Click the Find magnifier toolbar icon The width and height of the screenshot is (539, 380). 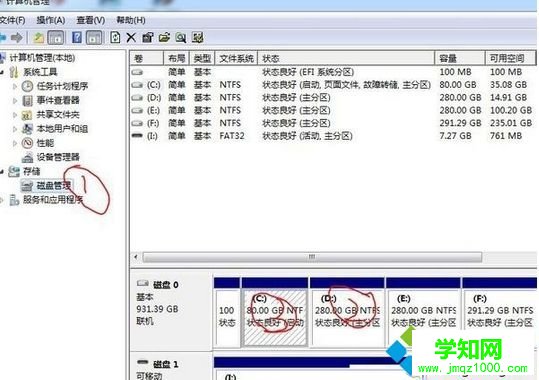click(x=181, y=37)
